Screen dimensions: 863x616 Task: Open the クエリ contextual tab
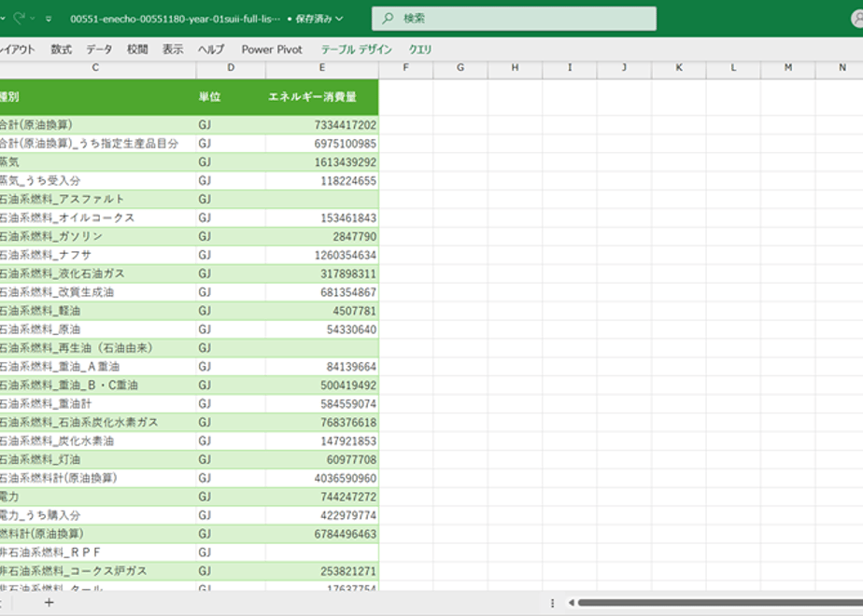(x=420, y=49)
